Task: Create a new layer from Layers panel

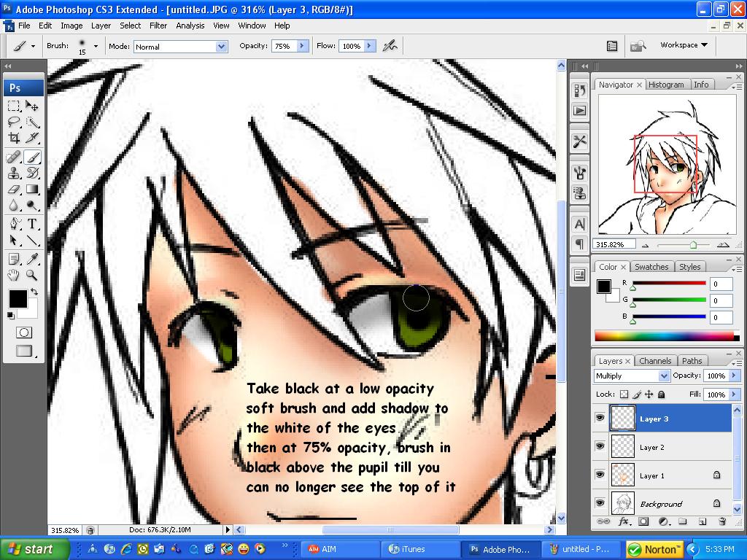Action: [x=702, y=522]
